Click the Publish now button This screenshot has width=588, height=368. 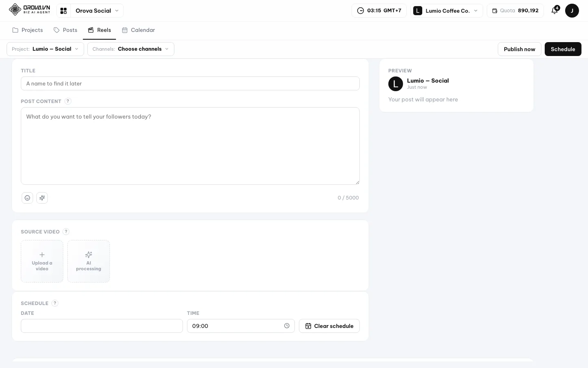pyautogui.click(x=519, y=49)
